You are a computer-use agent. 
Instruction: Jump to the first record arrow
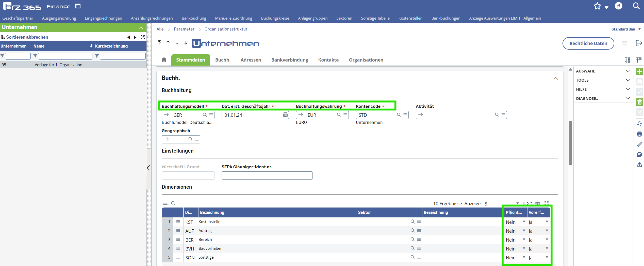click(x=159, y=43)
